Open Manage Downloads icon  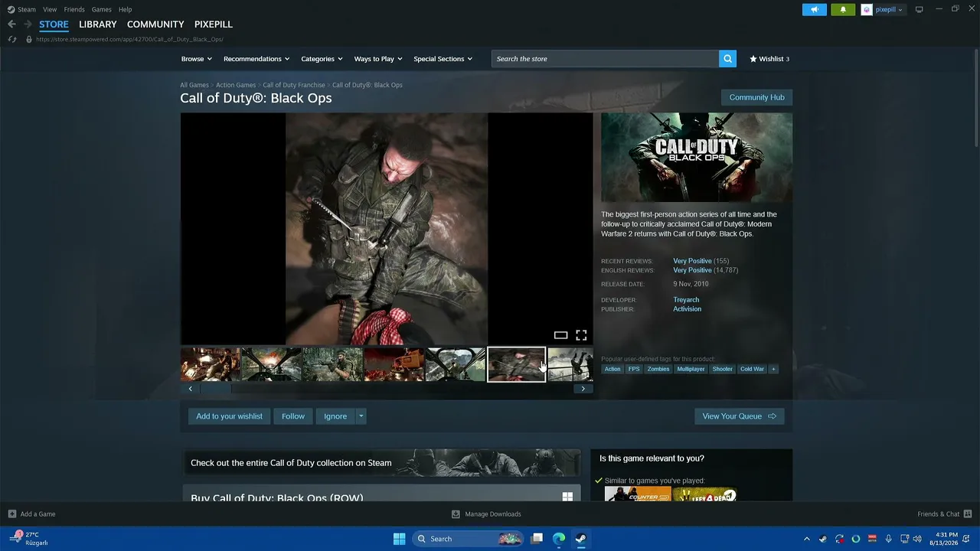(456, 514)
